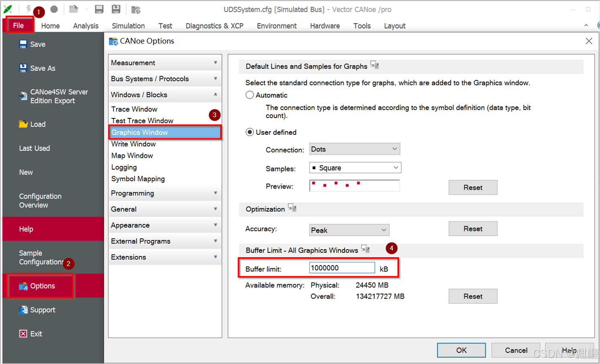Reset the Buffer limit setting
Screen dimensions: 600x364
coord(473,296)
